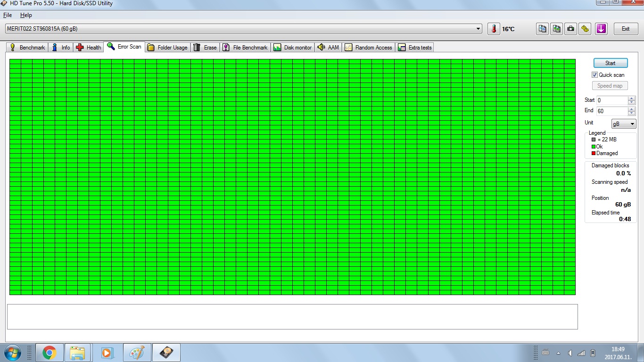This screenshot has height=362, width=644.
Task: Decrease the End value stepper
Action: pos(631,113)
